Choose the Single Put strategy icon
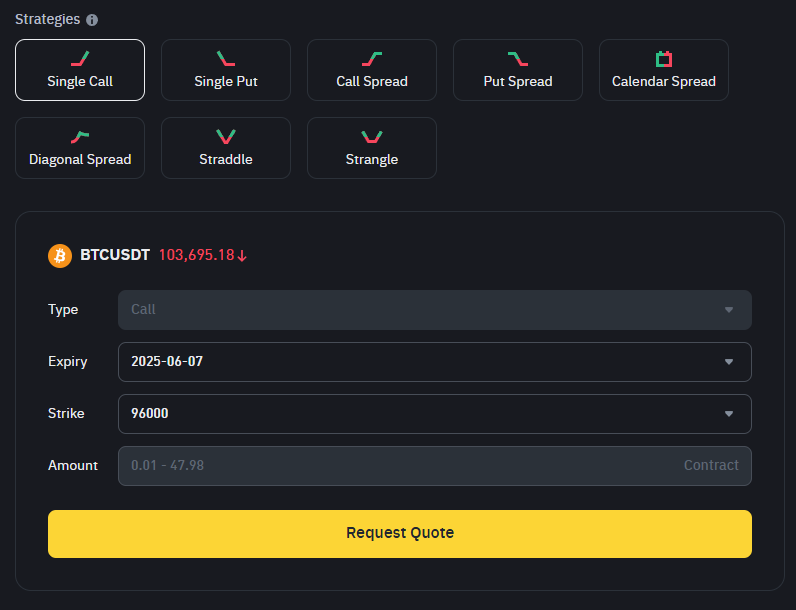The height and width of the screenshot is (610, 796). (x=226, y=59)
